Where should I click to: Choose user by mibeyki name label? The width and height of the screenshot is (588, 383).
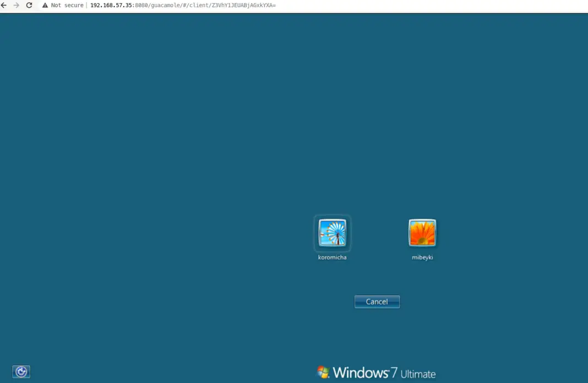[422, 257]
